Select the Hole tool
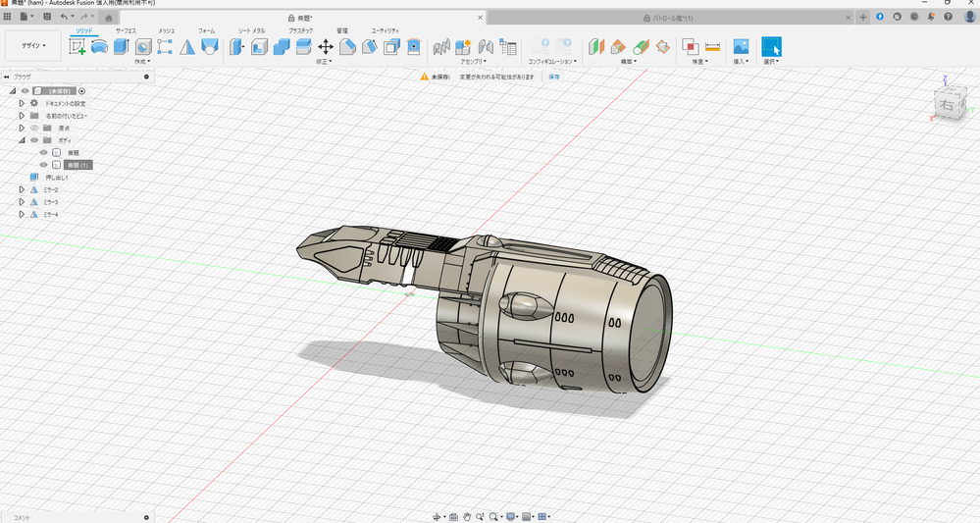 [x=143, y=47]
